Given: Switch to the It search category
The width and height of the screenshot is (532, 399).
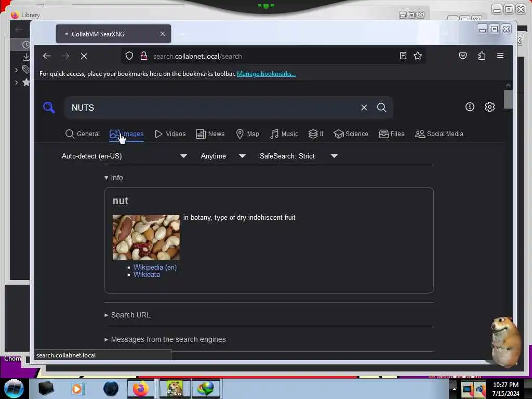Looking at the screenshot, I should point(316,134).
